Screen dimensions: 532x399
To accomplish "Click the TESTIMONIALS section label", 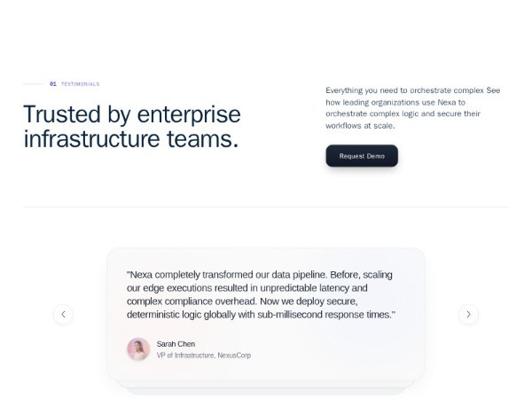I will coord(80,84).
